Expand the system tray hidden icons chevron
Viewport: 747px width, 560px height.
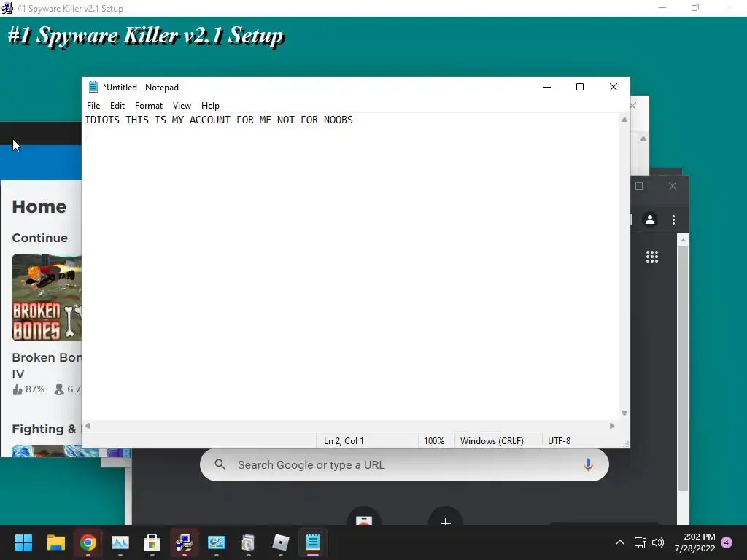(x=620, y=542)
